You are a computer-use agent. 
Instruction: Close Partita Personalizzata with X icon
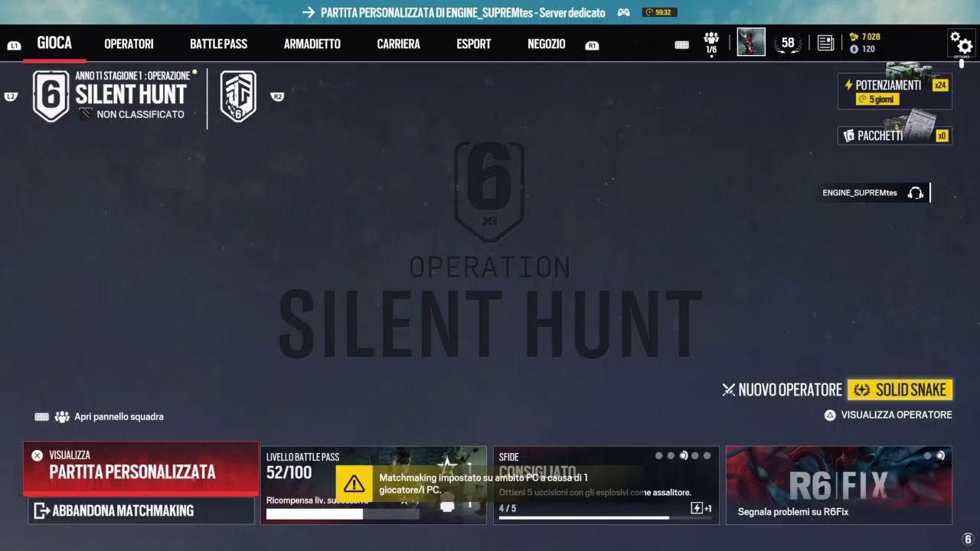[37, 455]
